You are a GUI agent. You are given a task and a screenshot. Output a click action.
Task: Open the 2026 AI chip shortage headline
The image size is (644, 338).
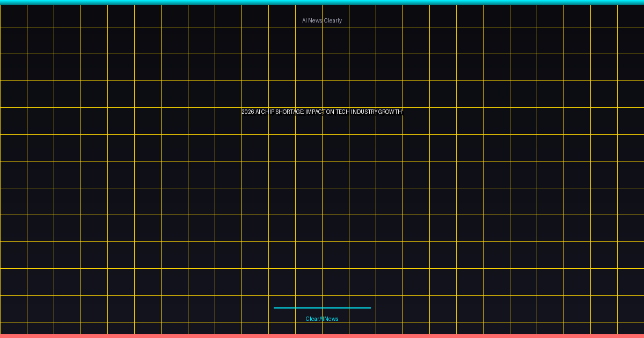(x=322, y=112)
